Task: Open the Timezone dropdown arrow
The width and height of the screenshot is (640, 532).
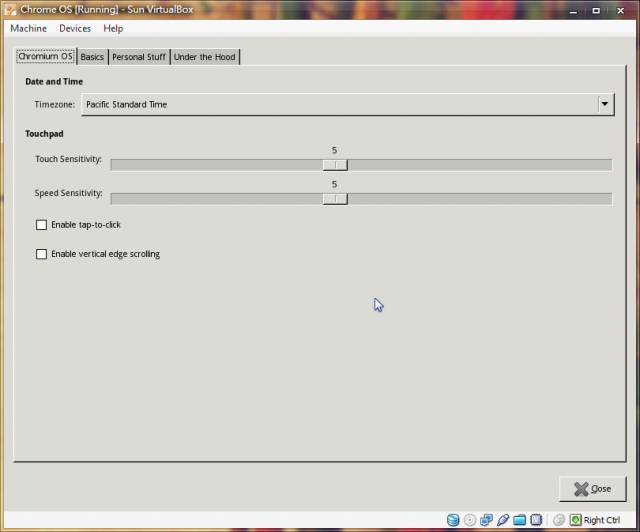Action: [x=605, y=104]
